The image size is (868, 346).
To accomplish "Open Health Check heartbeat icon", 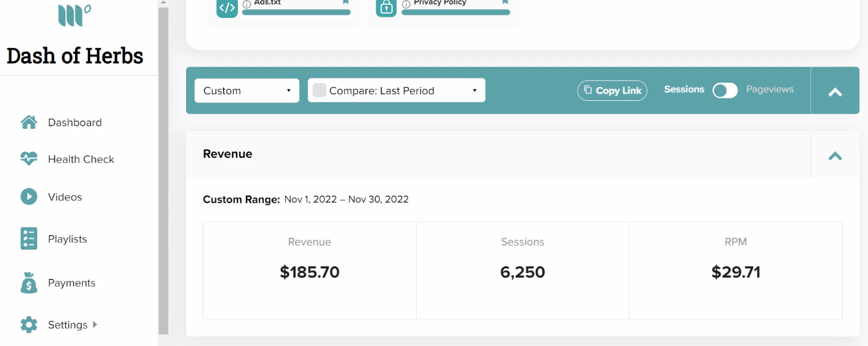I will tap(29, 159).
